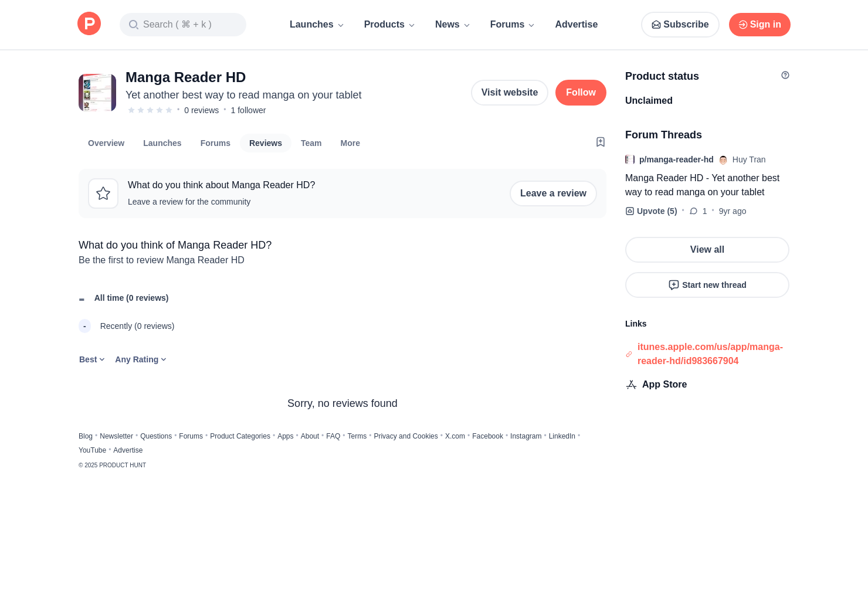
Task: Click the search input field
Action: click(x=183, y=25)
